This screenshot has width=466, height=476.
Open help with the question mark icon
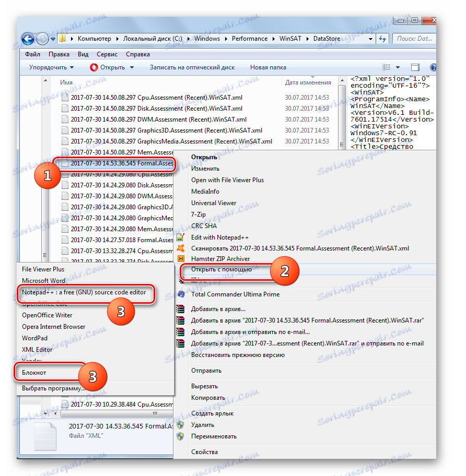coord(433,67)
